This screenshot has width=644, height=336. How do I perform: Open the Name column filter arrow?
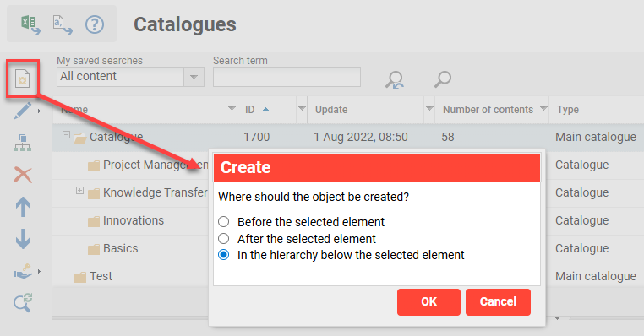232,109
